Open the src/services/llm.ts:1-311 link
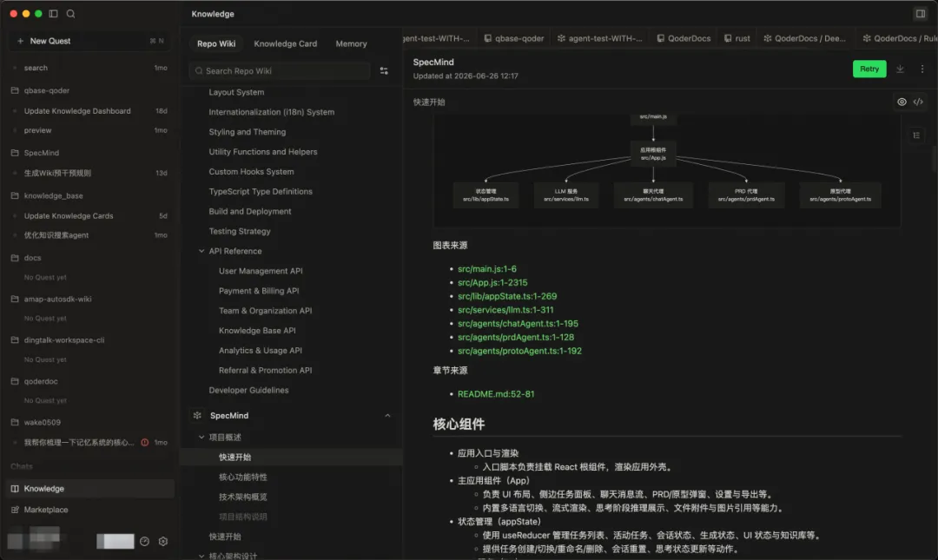938x560 pixels. (x=505, y=310)
